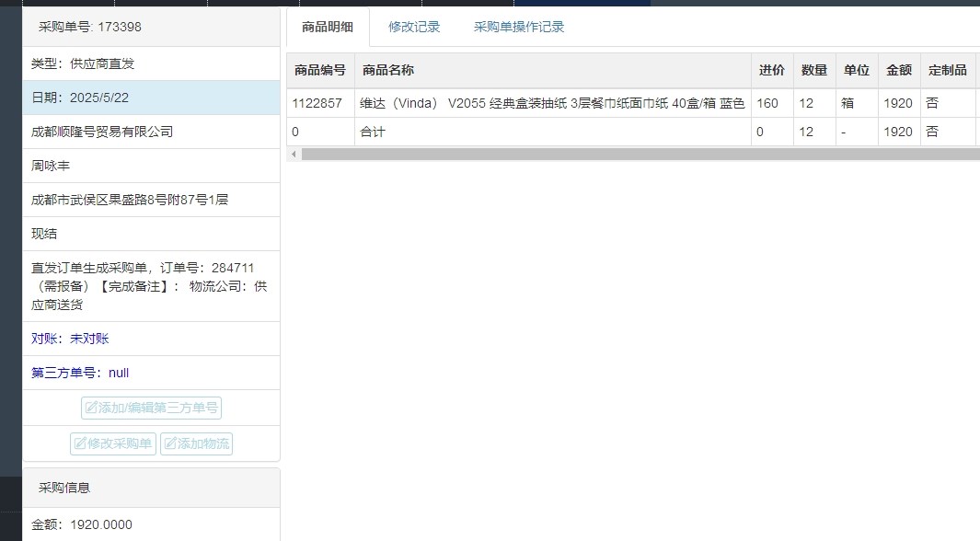
Task: Open the 修改记录 tab
Action: point(414,27)
